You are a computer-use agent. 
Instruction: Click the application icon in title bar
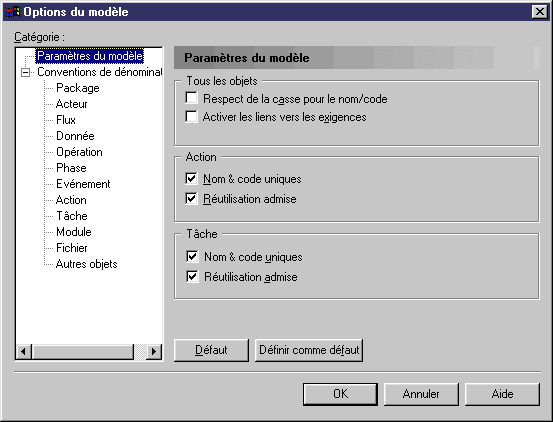(x=12, y=12)
